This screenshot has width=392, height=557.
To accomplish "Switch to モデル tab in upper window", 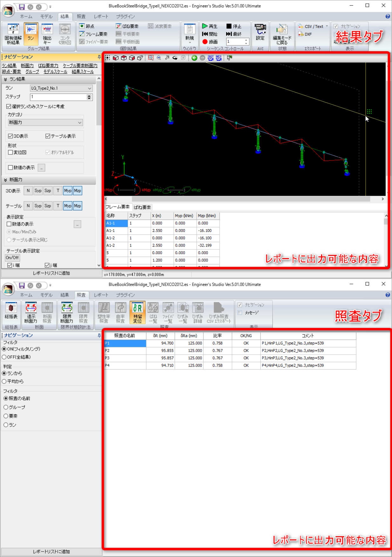I will (46, 17).
